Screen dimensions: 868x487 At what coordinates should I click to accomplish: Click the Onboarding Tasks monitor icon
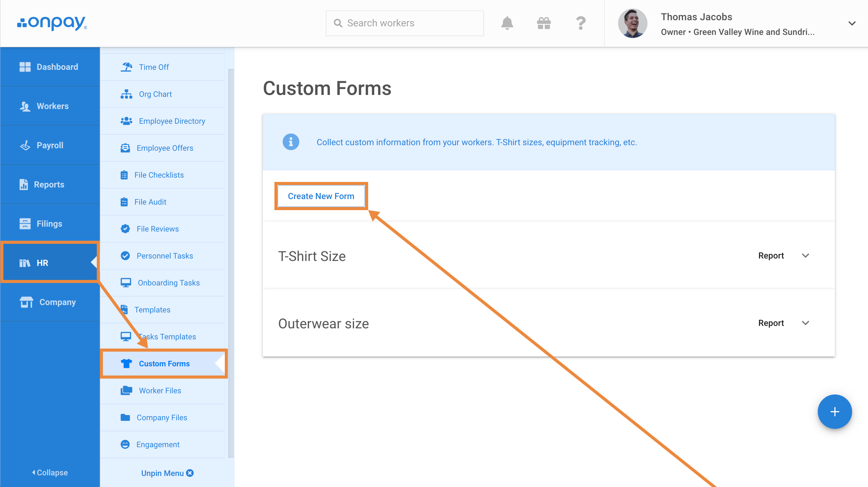click(126, 283)
